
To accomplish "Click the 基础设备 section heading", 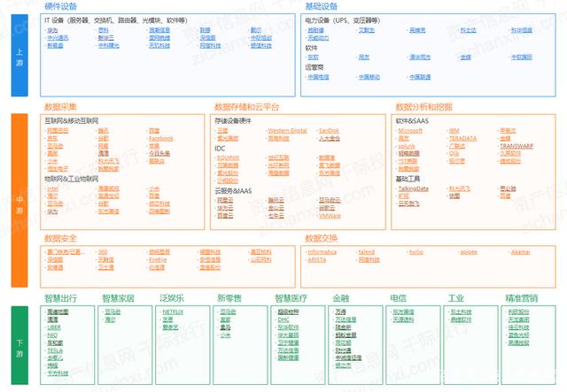I will [321, 6].
